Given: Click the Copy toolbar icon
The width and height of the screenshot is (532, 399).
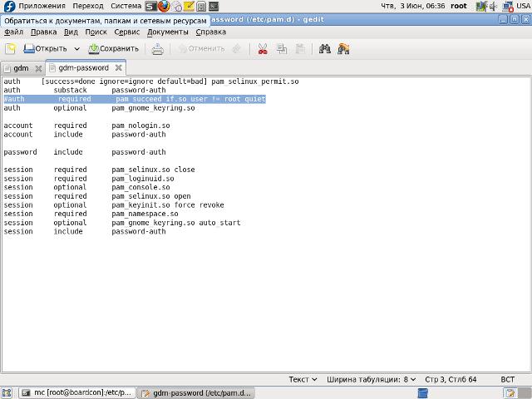Looking at the screenshot, I should click(281, 49).
